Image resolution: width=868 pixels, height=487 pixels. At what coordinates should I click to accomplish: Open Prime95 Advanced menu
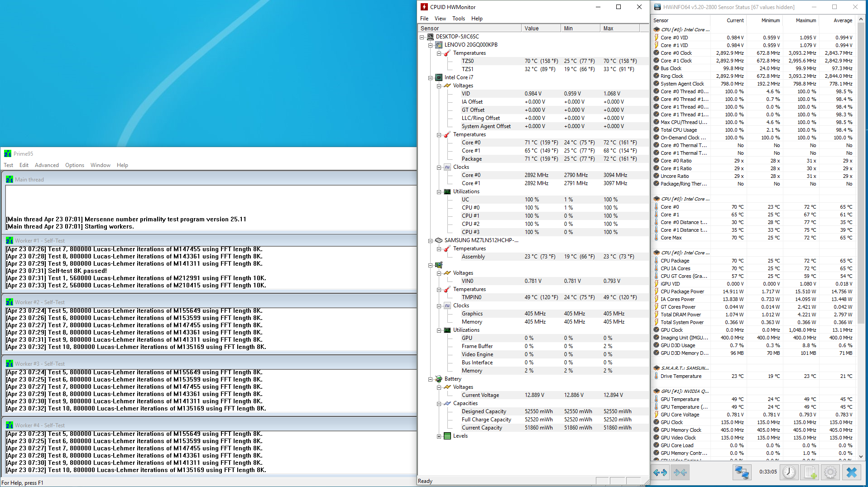tap(47, 165)
